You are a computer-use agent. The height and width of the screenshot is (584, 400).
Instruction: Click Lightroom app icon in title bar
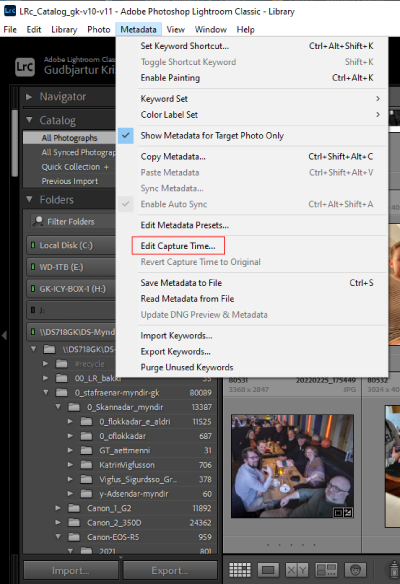pos(10,11)
